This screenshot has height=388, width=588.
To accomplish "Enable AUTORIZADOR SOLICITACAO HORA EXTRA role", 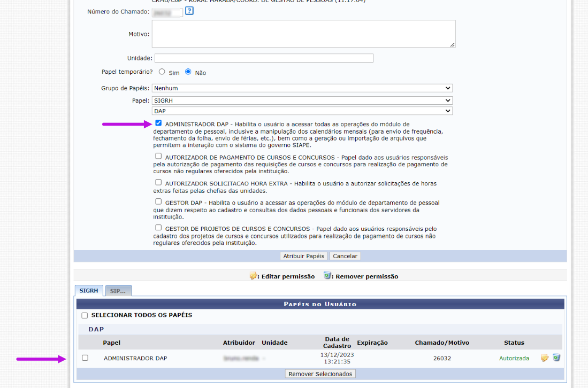I will pos(158,182).
